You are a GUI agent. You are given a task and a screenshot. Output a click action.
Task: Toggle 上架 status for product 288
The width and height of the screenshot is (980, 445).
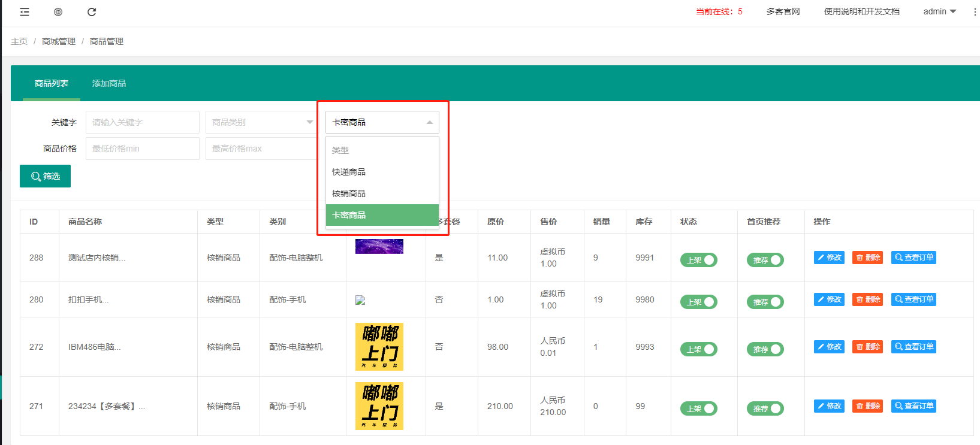pyautogui.click(x=698, y=260)
